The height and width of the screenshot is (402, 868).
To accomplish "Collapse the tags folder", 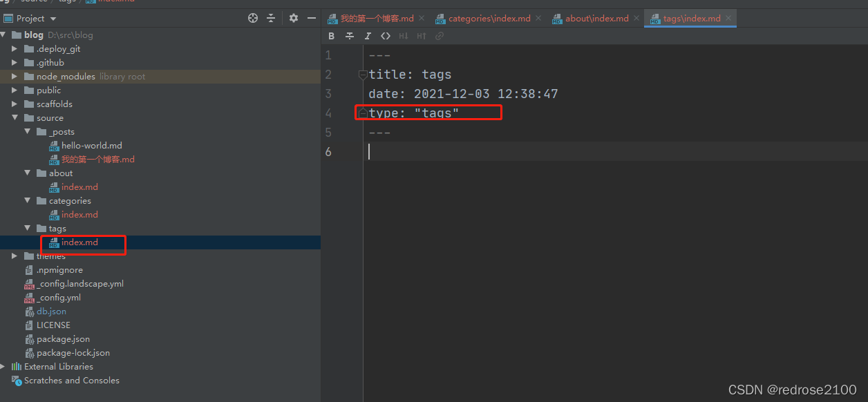I will 28,229.
